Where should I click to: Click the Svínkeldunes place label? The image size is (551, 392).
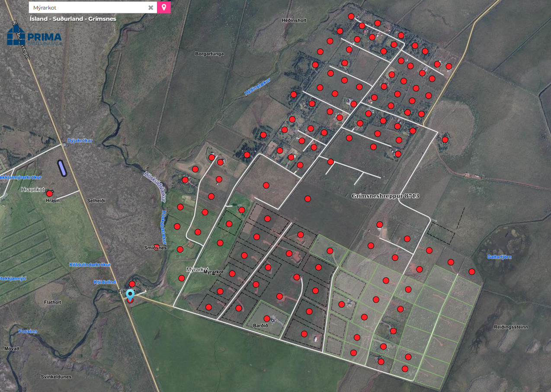point(56,377)
